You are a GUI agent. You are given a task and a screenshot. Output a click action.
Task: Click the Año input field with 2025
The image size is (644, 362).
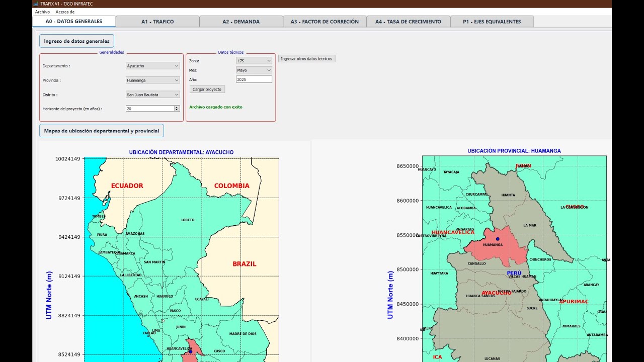pos(254,79)
